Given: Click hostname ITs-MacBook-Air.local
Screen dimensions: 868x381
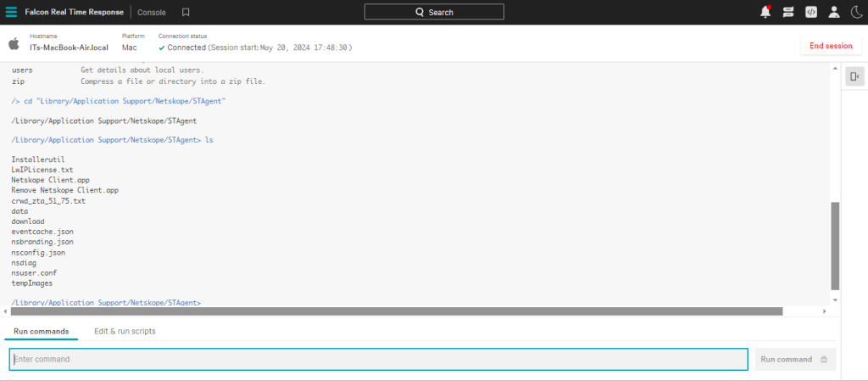Looking at the screenshot, I should [x=70, y=48].
